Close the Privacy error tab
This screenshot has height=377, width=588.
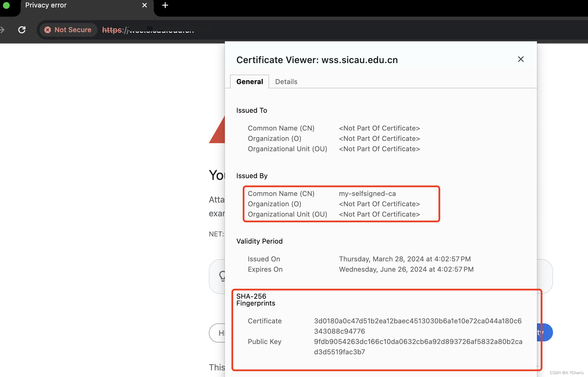[145, 5]
